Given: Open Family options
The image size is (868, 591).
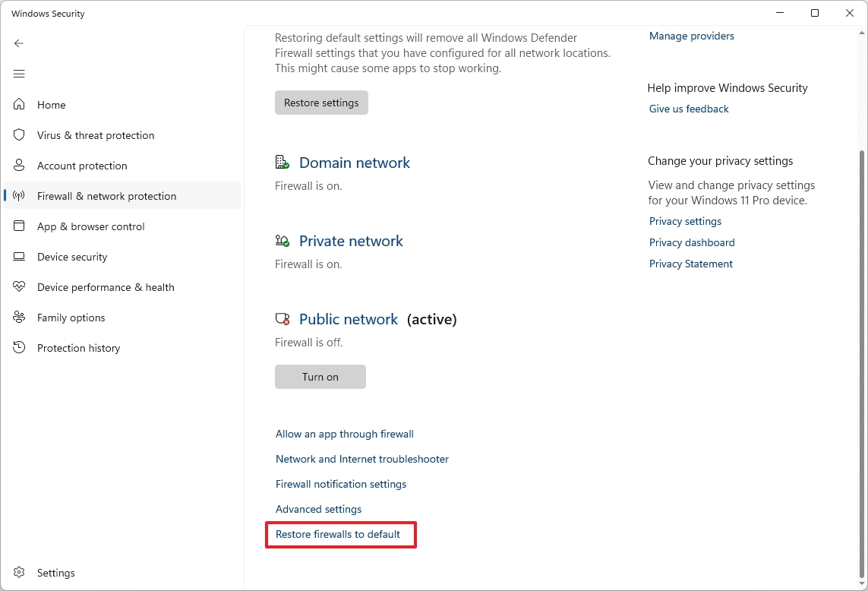Looking at the screenshot, I should pyautogui.click(x=70, y=318).
